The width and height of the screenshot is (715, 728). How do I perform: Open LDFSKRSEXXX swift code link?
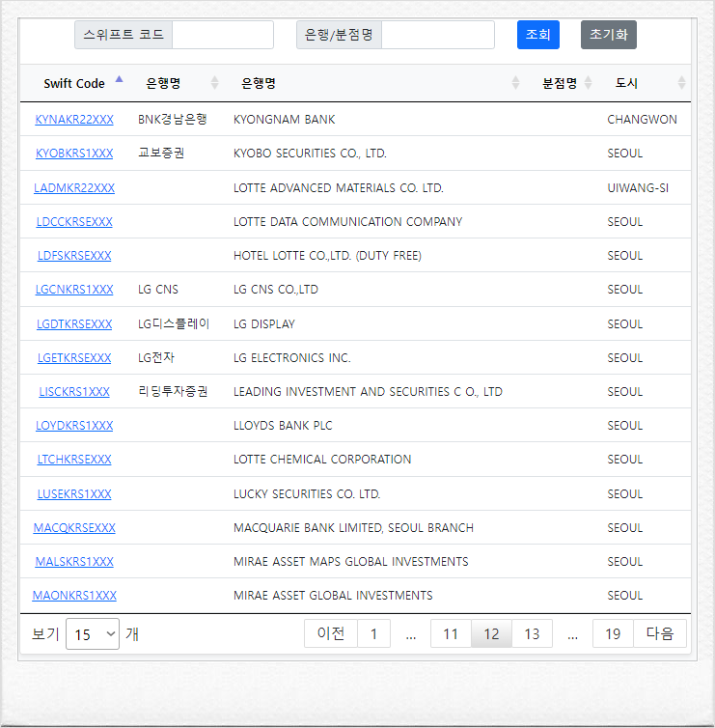pyautogui.click(x=74, y=256)
